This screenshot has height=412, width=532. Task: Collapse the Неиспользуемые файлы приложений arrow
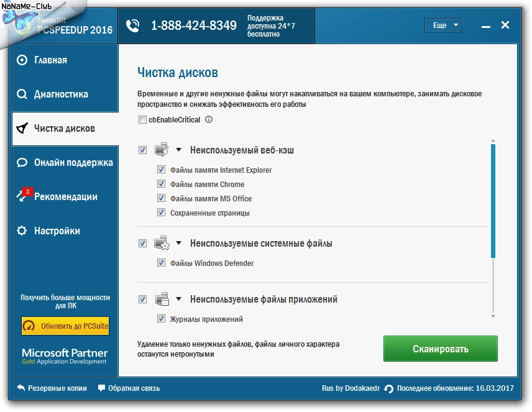(x=178, y=299)
